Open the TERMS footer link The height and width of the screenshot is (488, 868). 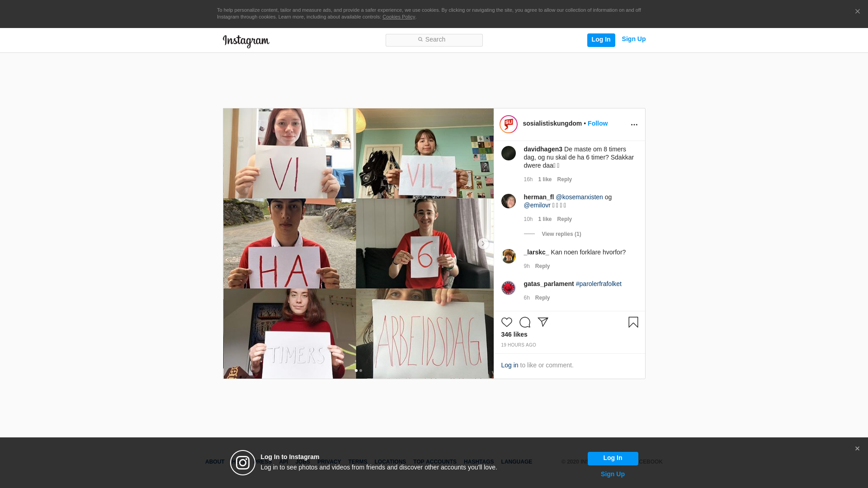pyautogui.click(x=358, y=462)
